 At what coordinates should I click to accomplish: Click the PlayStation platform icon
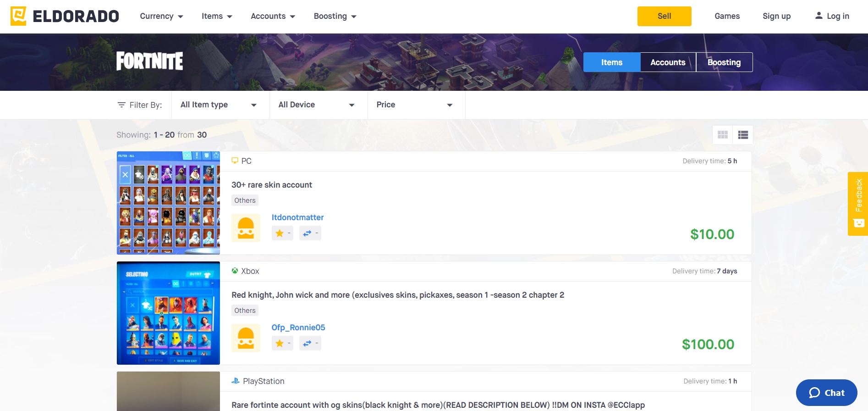[x=236, y=381]
